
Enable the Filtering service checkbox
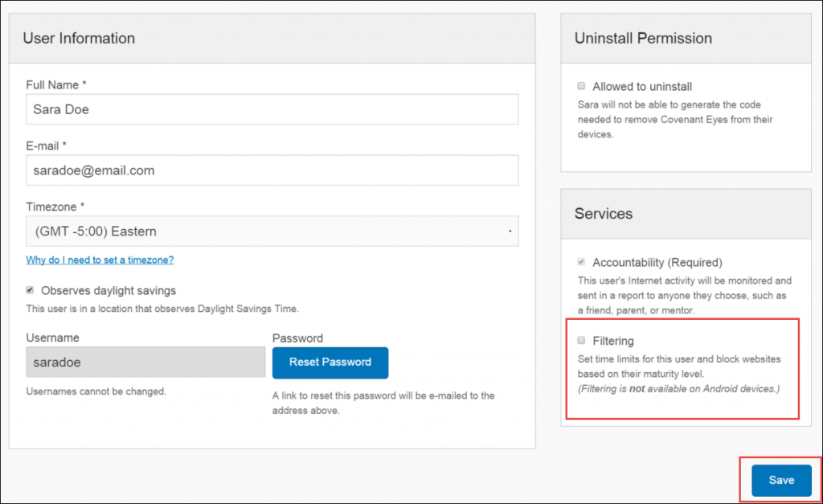[581, 341]
